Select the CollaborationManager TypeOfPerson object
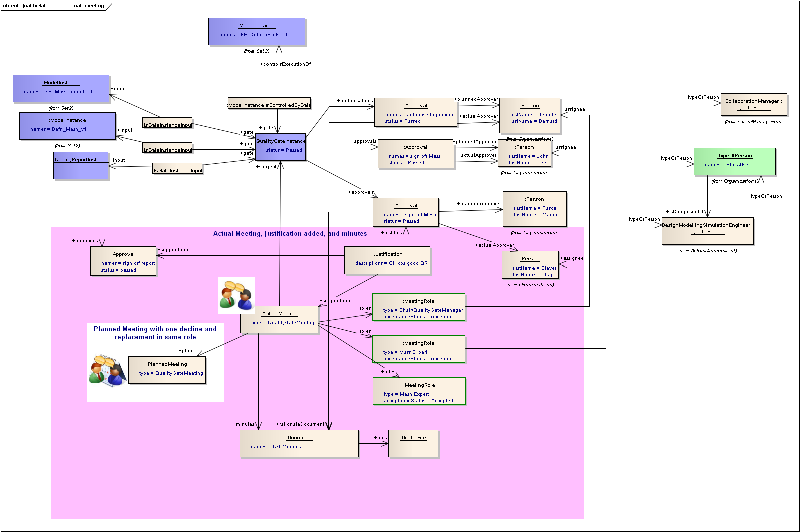The width and height of the screenshot is (800, 532). pyautogui.click(x=753, y=105)
